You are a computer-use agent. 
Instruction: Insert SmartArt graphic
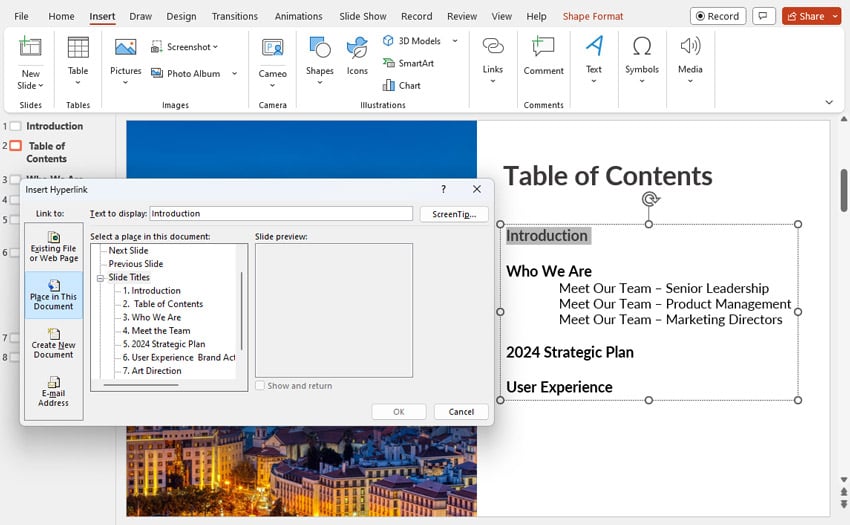click(x=414, y=63)
